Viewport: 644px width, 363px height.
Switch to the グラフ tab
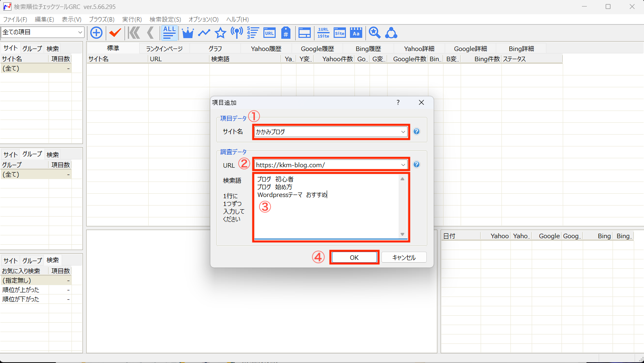coord(215,49)
